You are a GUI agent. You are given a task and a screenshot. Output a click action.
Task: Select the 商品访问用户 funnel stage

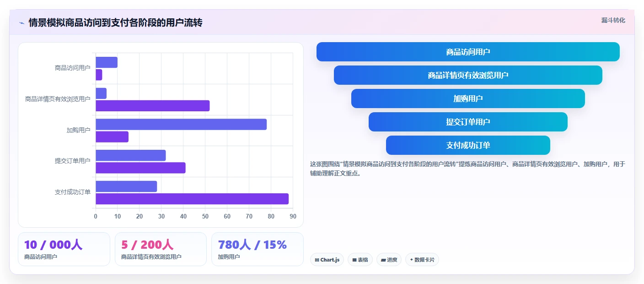point(468,52)
